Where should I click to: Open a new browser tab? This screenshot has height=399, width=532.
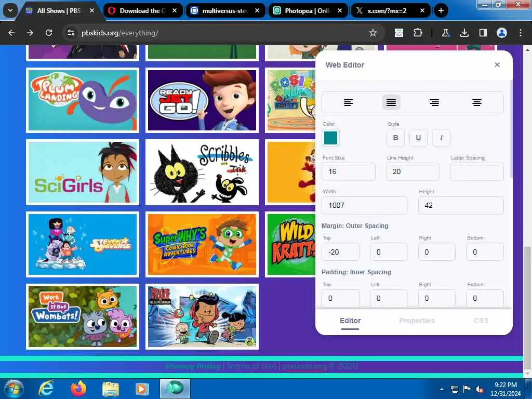pyautogui.click(x=441, y=10)
